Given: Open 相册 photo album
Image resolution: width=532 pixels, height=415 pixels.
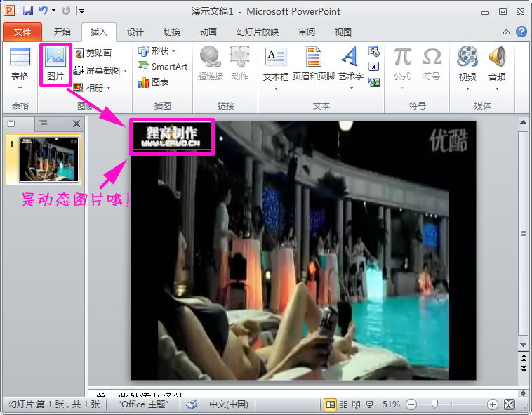Looking at the screenshot, I should pos(88,88).
